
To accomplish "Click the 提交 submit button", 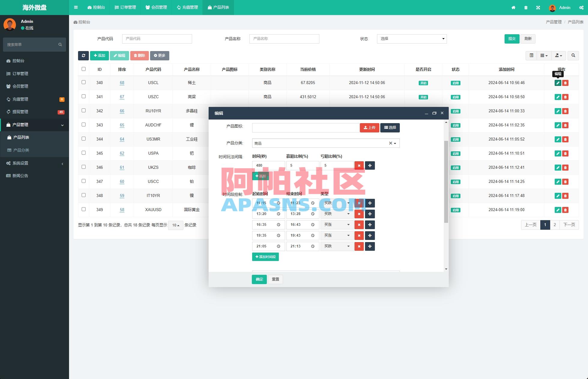I will [512, 39].
